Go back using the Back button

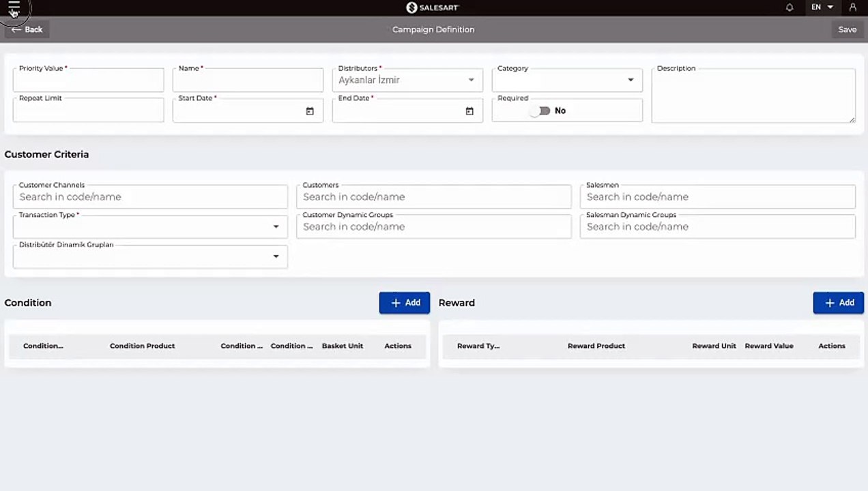[27, 29]
